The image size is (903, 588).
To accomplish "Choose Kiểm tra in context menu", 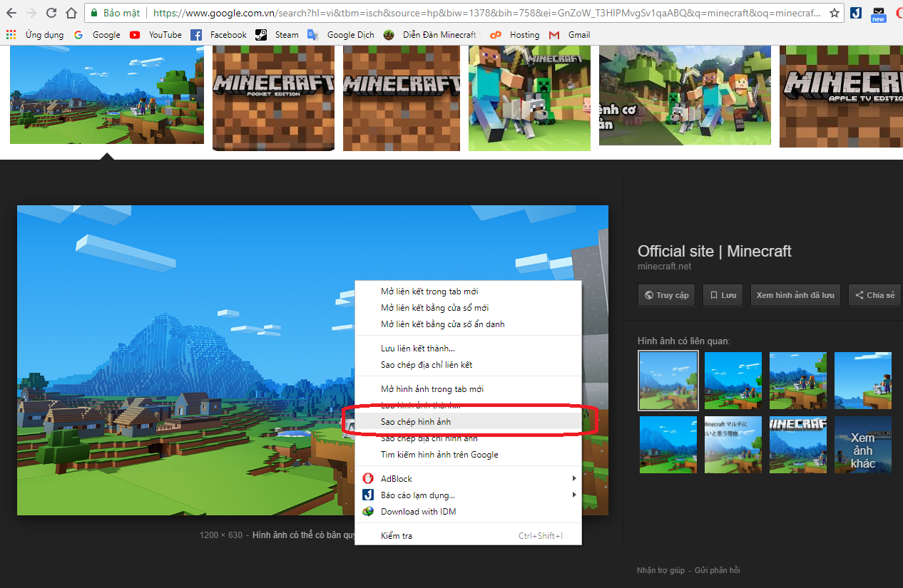I will pyautogui.click(x=468, y=536).
